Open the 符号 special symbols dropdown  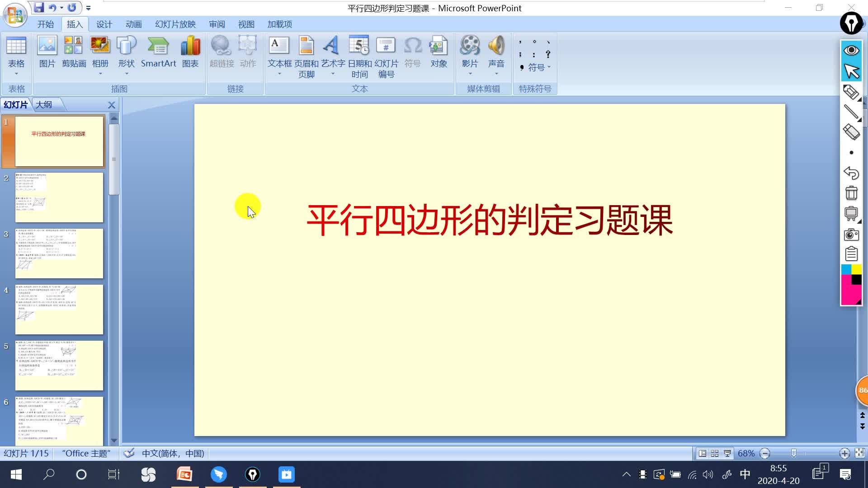point(535,67)
